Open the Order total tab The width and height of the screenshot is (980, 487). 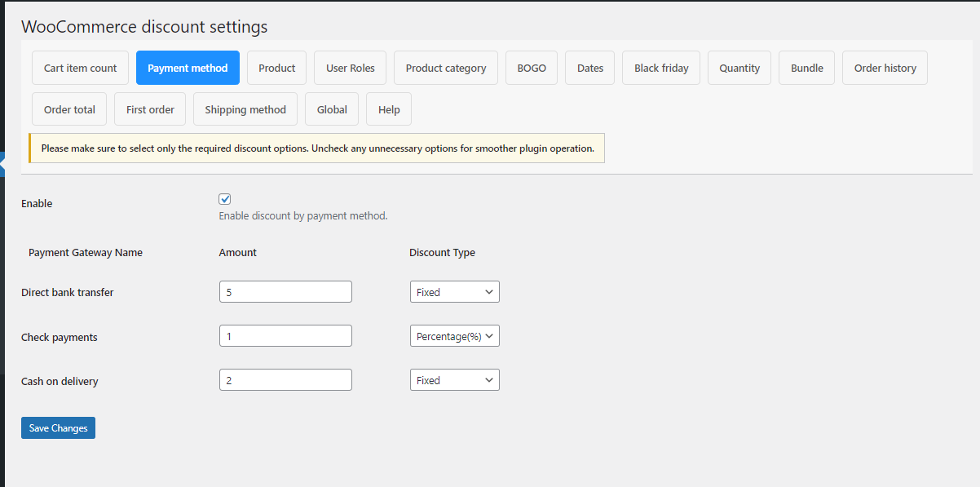[68, 108]
